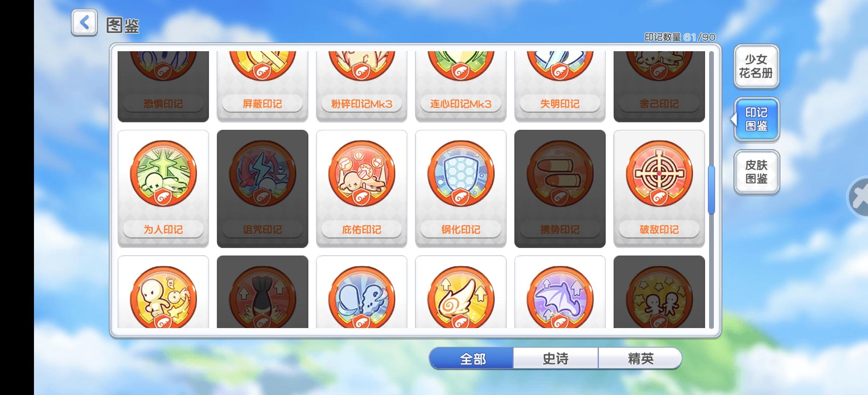Screen dimensions: 868x395
Task: Open the 皮肤图鉴 section
Action: point(756,172)
